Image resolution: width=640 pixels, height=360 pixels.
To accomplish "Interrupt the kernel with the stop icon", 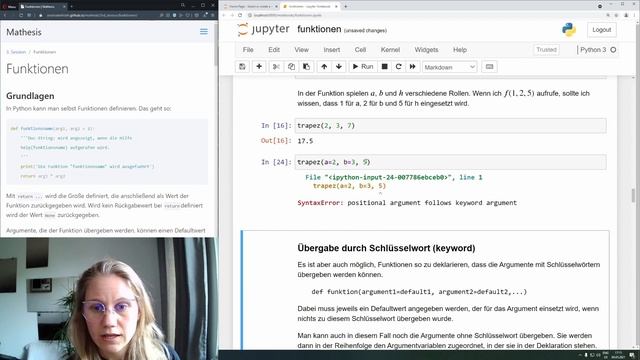I will coord(384,67).
